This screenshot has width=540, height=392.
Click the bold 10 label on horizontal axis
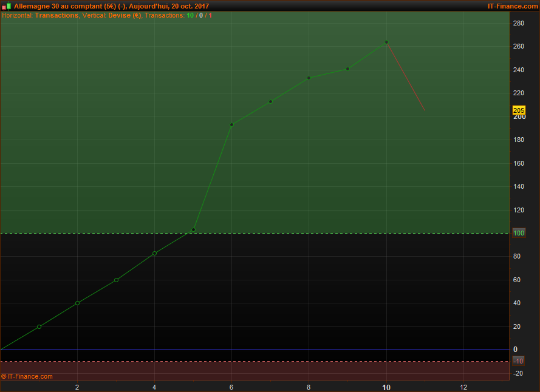[386, 387]
